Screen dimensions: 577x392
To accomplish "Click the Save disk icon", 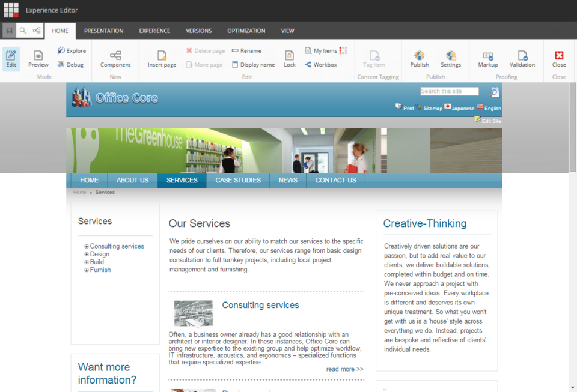I will pyautogui.click(x=9, y=31).
